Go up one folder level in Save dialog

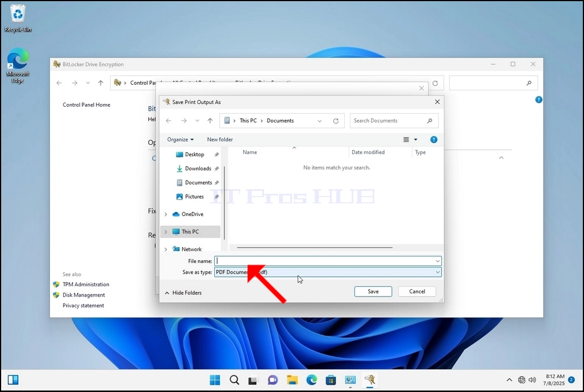[x=210, y=121]
